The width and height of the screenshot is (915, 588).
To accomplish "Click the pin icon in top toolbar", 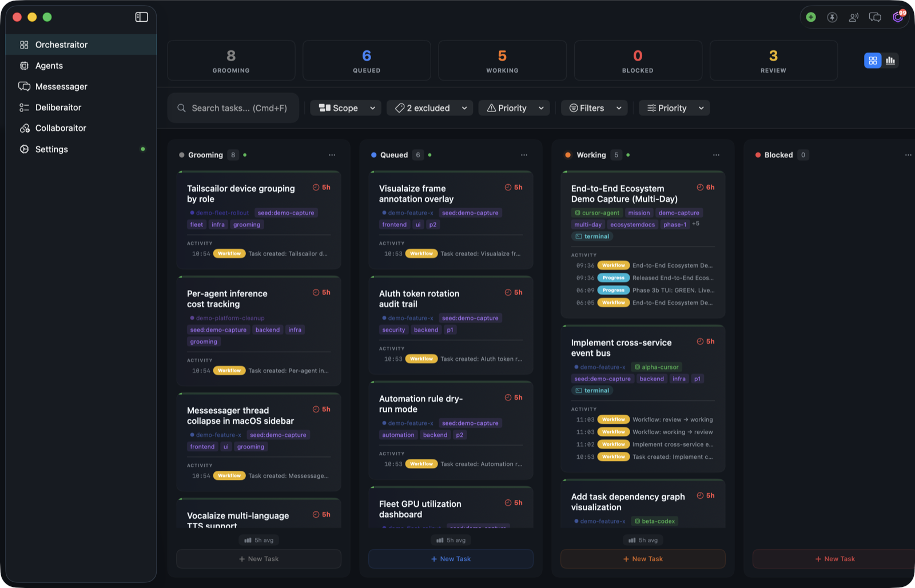I will [x=832, y=17].
